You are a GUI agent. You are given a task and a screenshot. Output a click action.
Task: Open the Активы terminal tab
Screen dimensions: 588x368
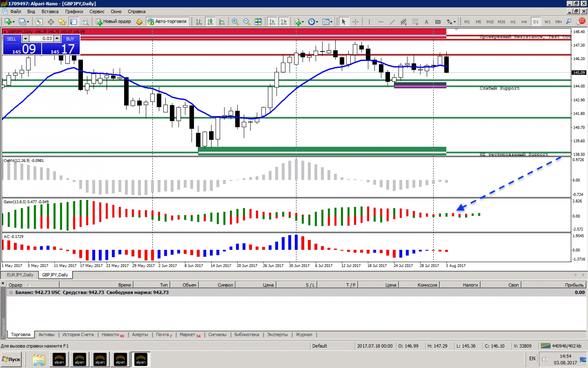point(46,334)
